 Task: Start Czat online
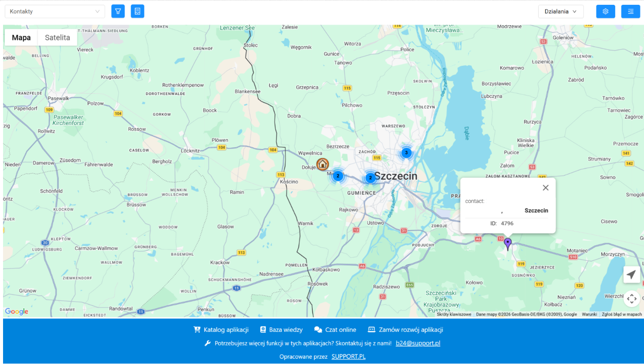[x=335, y=330]
